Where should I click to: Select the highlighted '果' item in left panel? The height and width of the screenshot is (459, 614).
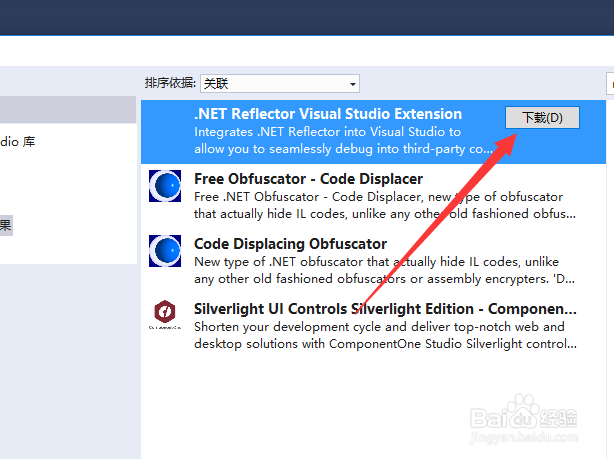point(6,226)
